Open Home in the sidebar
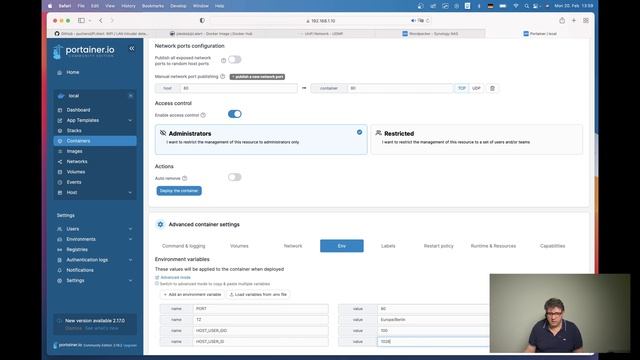 tap(73, 72)
